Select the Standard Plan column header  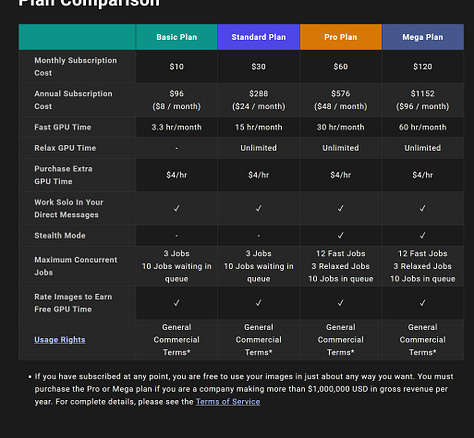pos(259,37)
